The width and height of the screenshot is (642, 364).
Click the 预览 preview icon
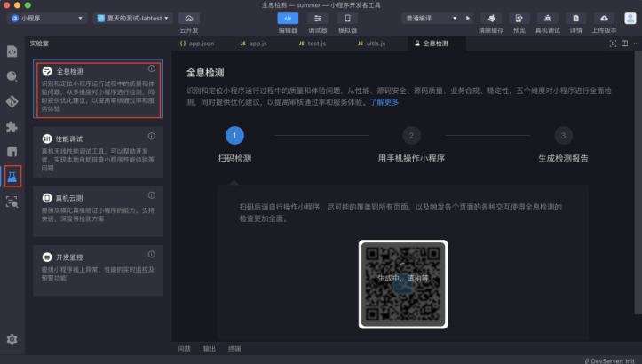coord(519,19)
